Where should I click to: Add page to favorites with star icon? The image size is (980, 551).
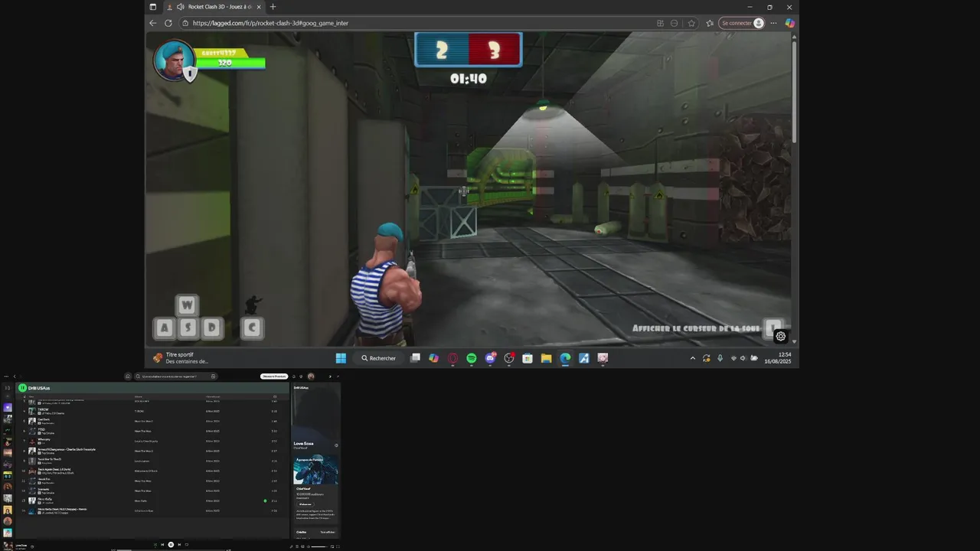[691, 23]
